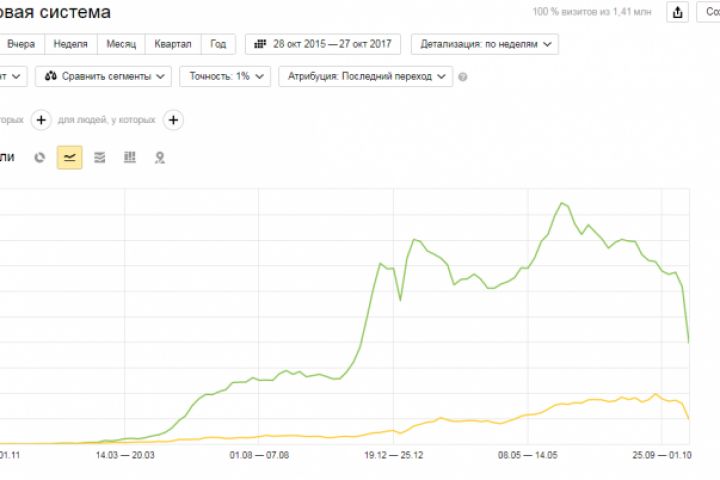Select the Вчера period tab
720x480 pixels.
22,44
